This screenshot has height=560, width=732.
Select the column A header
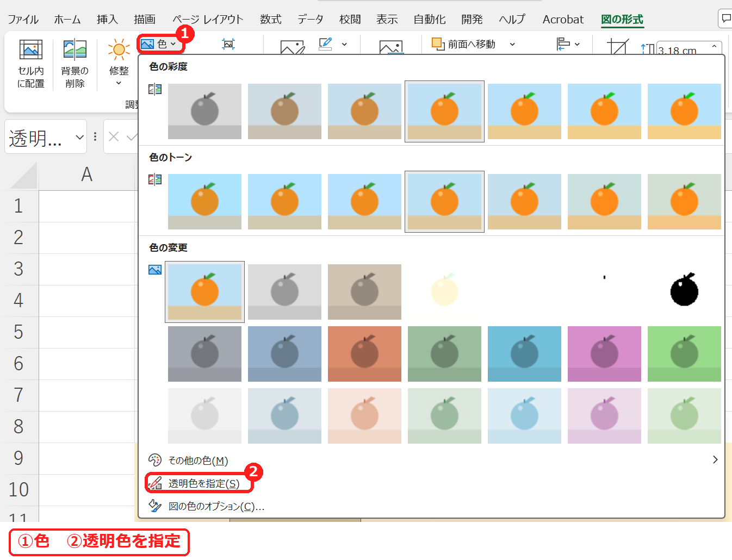coord(86,175)
